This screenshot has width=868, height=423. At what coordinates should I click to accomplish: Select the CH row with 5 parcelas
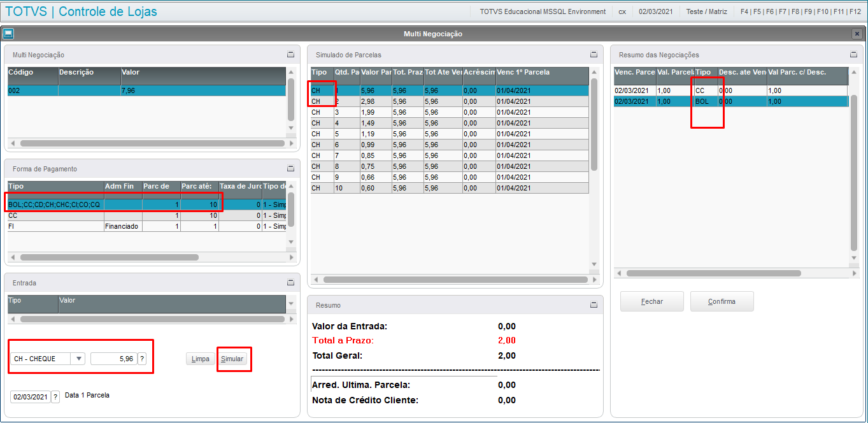[x=450, y=134]
